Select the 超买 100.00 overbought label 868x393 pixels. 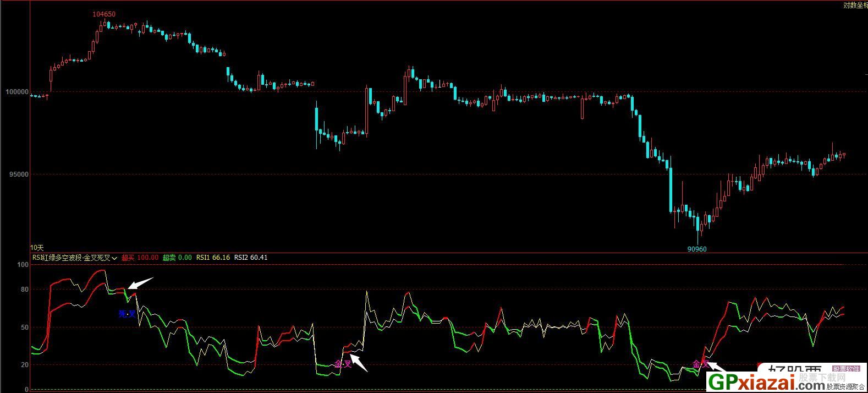tap(140, 258)
